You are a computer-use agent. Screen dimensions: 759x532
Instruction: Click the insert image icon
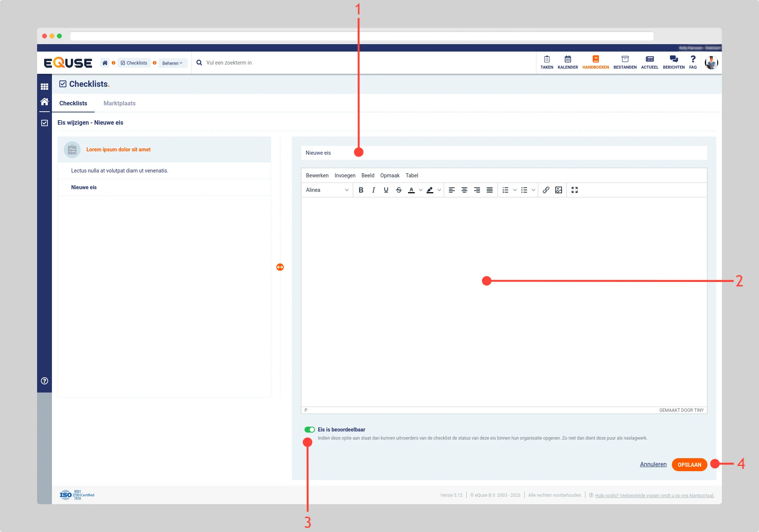point(558,190)
